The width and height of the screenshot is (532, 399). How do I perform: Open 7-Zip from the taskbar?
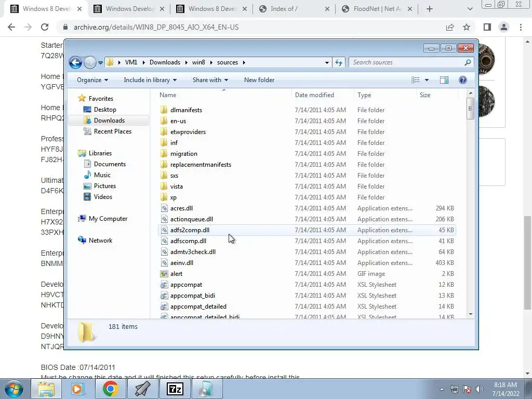(175, 389)
